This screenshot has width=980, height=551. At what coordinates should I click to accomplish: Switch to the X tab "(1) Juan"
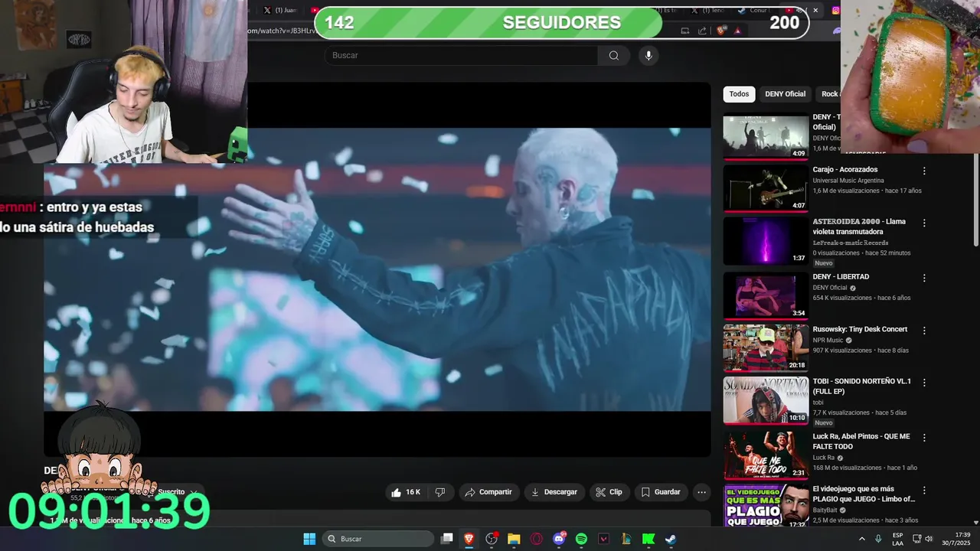[x=279, y=10]
